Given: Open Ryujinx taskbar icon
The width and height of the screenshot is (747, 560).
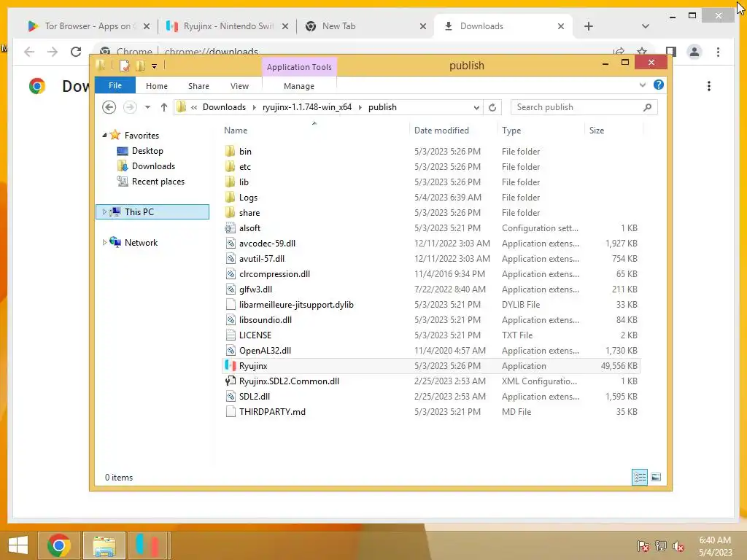Looking at the screenshot, I should tap(147, 545).
